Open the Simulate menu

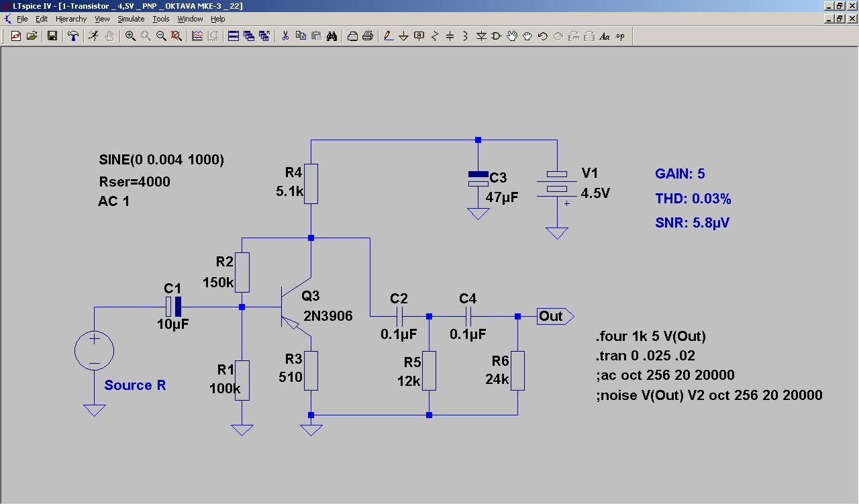coord(131,19)
